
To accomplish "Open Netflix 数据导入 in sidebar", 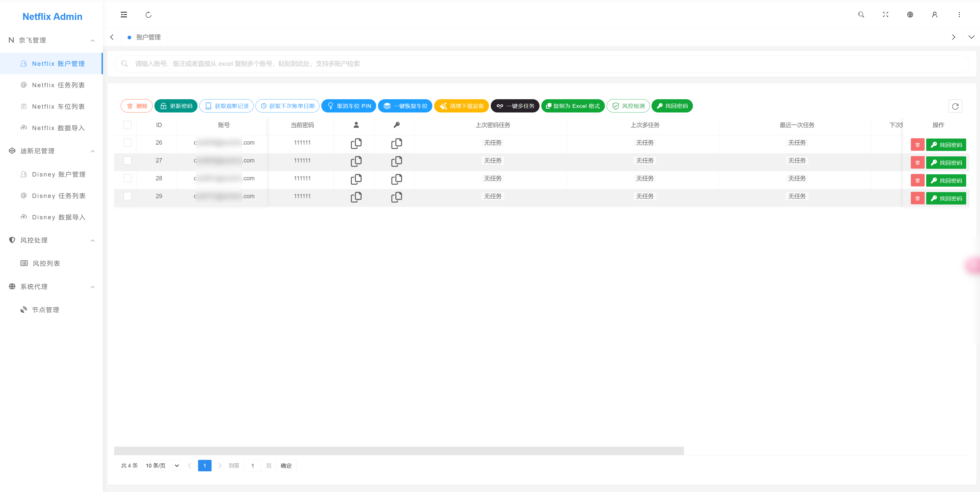I will (x=51, y=128).
